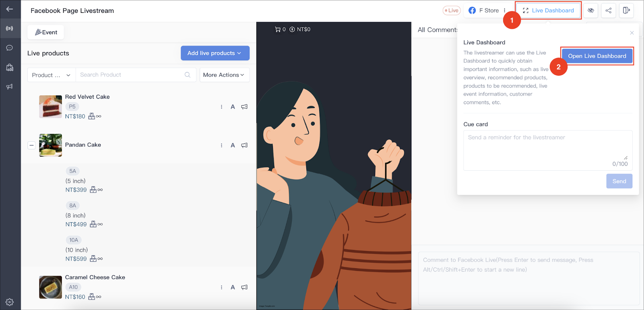Click the NT$160 price
644x310 pixels.
tap(75, 297)
